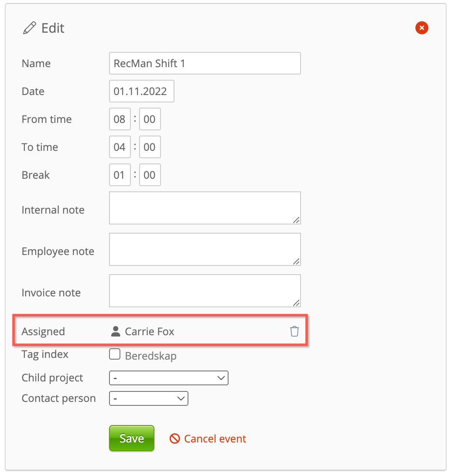451x476 pixels.
Task: Enable the Beredskap checkbox
Action: tap(115, 354)
